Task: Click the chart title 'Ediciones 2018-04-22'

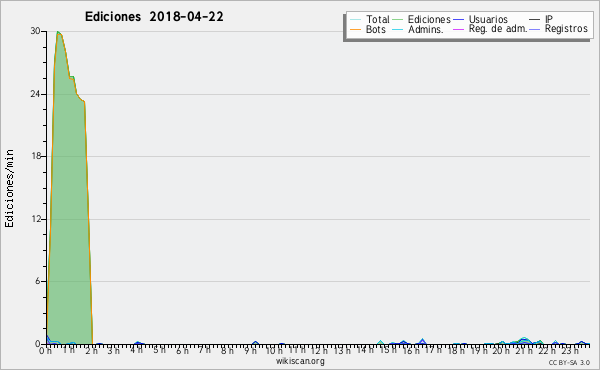Action: pos(154,17)
